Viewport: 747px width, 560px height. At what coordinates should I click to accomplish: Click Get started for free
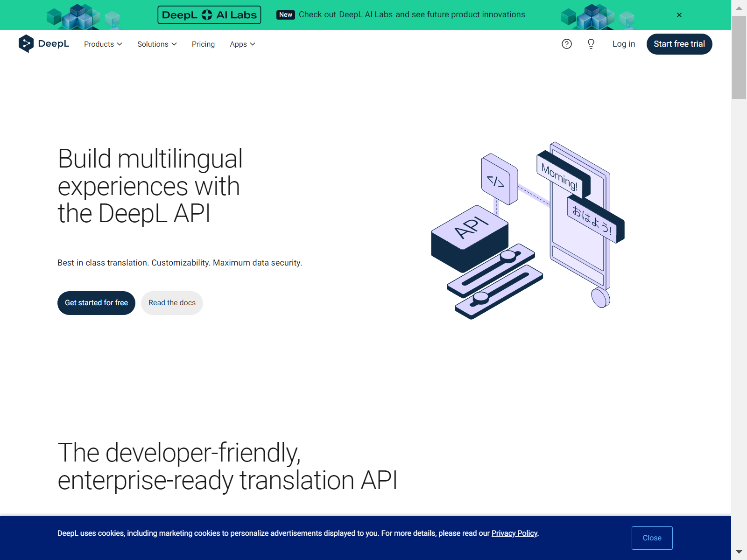pyautogui.click(x=96, y=303)
